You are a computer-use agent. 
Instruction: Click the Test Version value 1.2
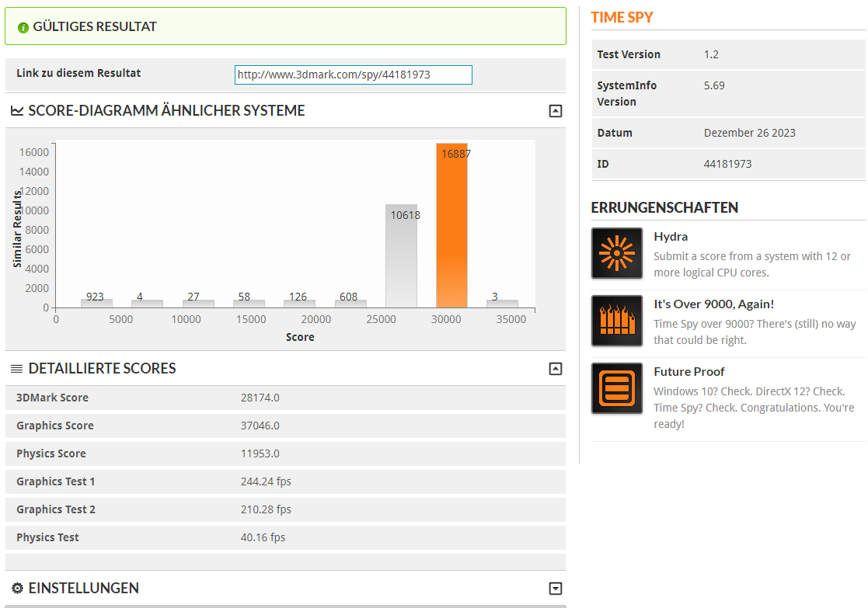[x=711, y=54]
